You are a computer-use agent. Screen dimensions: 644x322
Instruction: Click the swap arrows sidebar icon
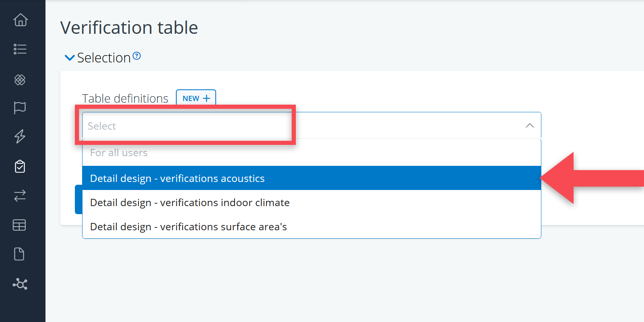(x=20, y=196)
